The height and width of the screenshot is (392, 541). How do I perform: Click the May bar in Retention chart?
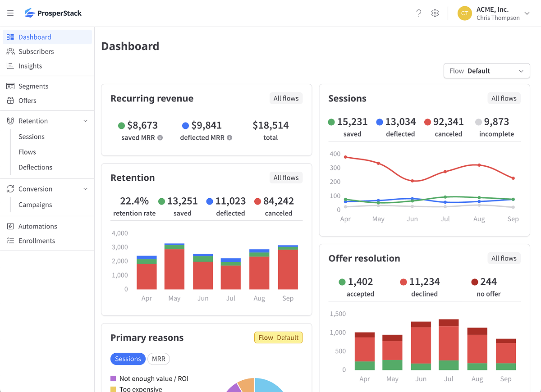pos(174,266)
